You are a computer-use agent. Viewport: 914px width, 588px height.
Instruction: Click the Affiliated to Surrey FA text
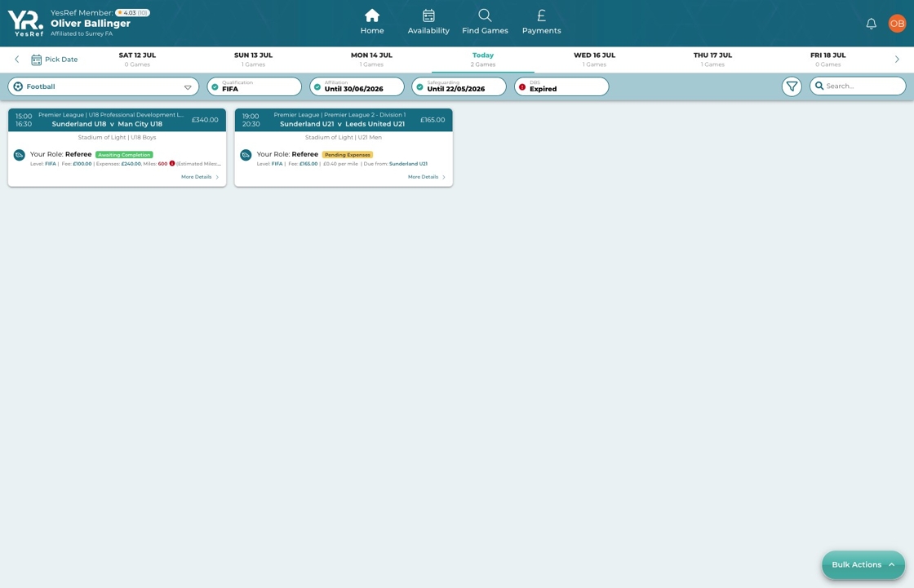(x=82, y=33)
